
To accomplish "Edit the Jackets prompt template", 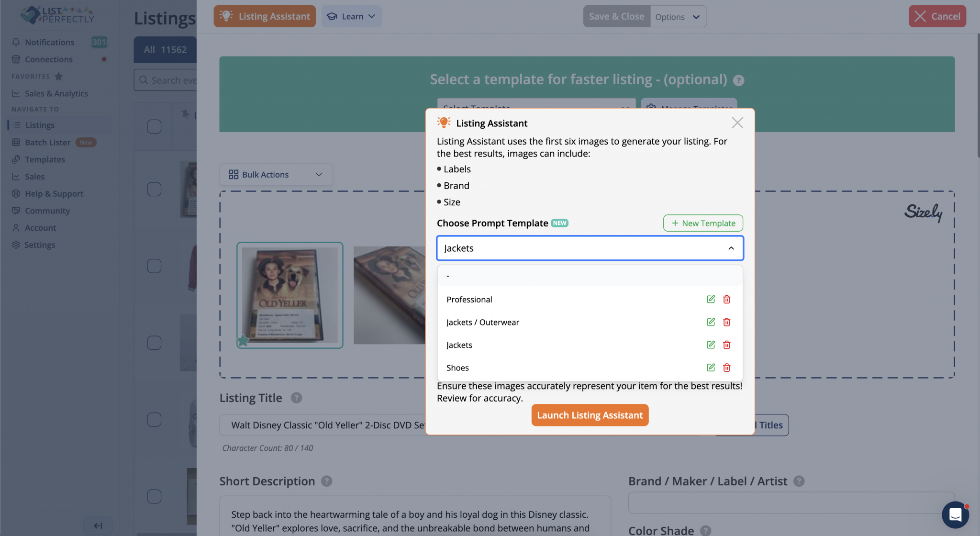I will point(711,345).
